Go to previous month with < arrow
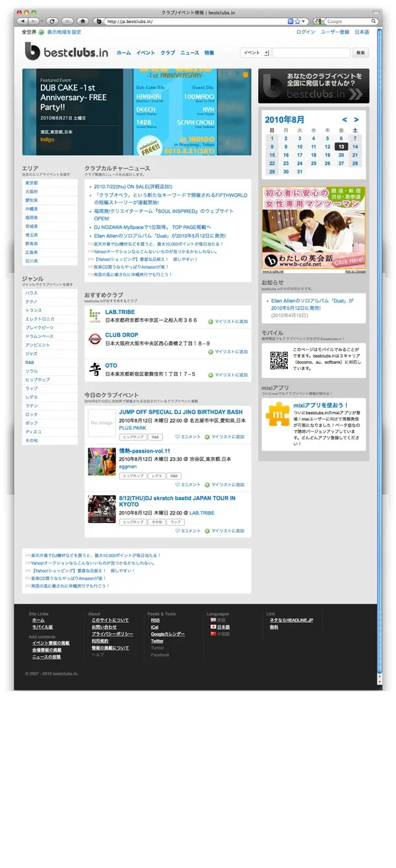 345,119
